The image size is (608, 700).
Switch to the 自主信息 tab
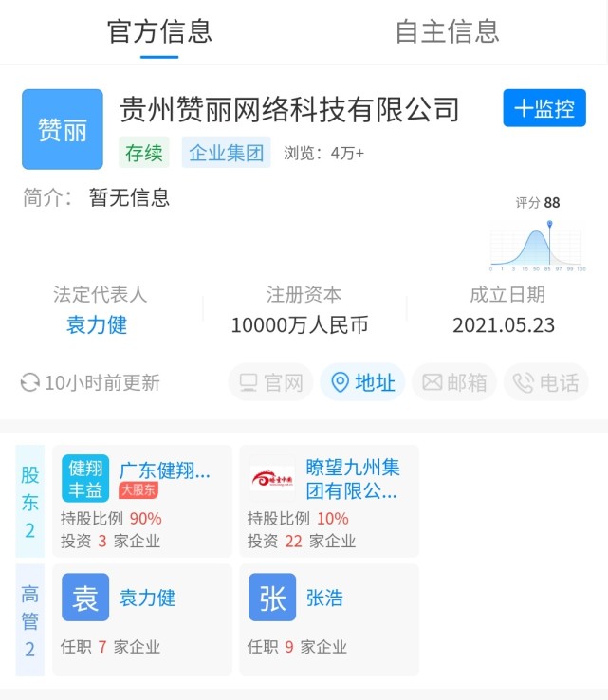coord(448,31)
